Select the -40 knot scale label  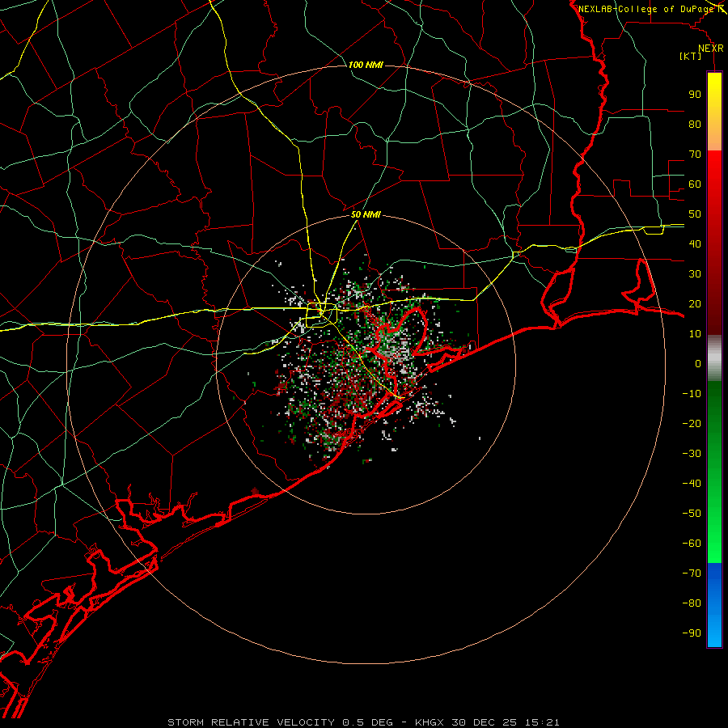pos(692,484)
